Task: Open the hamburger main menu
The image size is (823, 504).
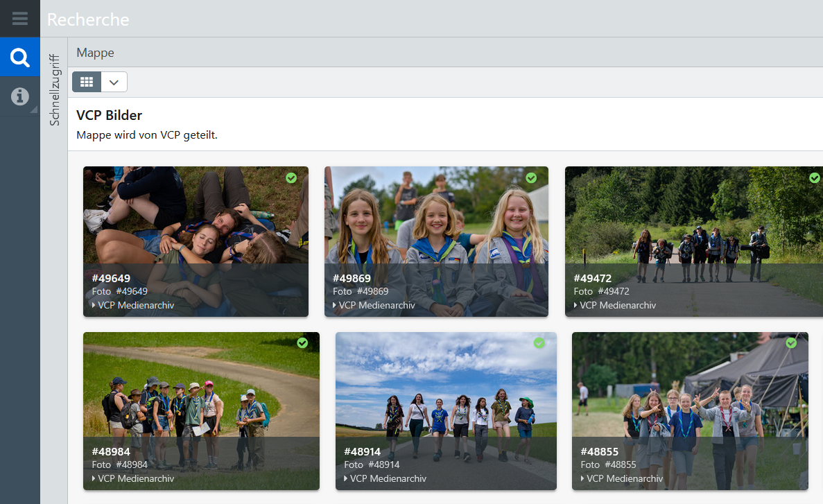Action: pyautogui.click(x=20, y=19)
